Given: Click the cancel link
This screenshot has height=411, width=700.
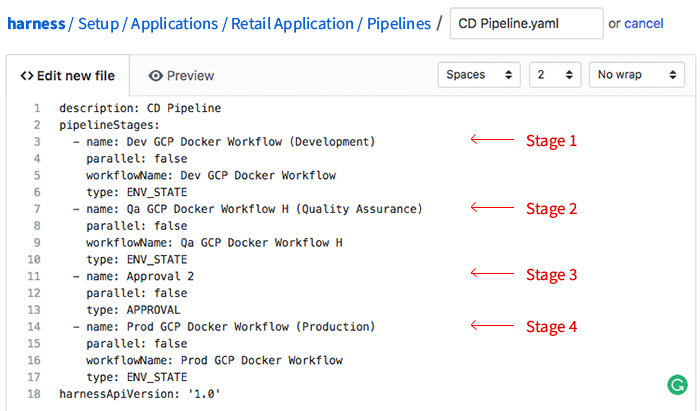Looking at the screenshot, I should [644, 23].
